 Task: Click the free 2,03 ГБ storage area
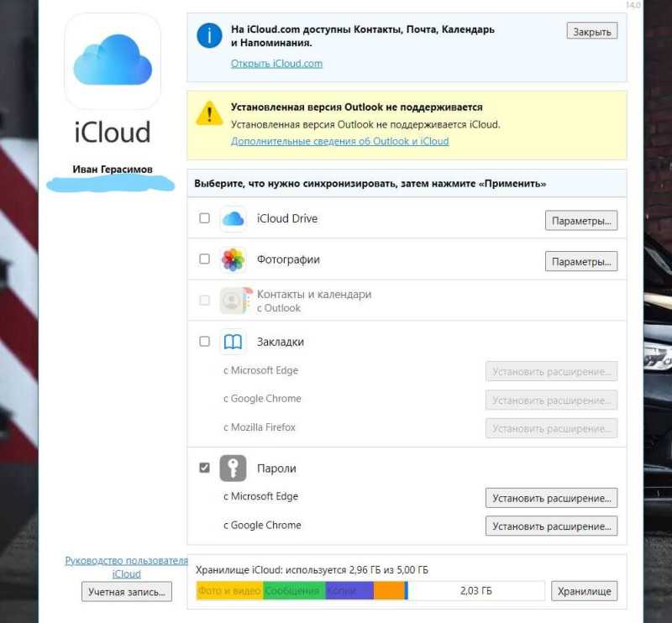[476, 590]
